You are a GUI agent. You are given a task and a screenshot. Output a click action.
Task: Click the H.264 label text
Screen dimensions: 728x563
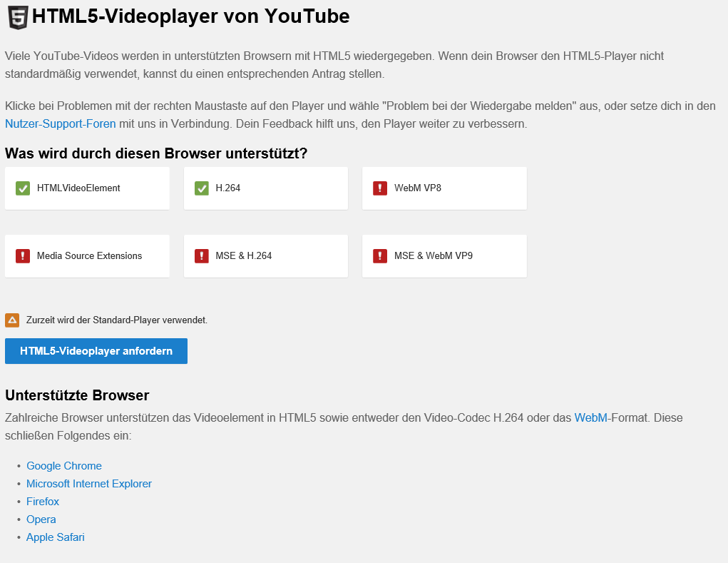tap(228, 188)
